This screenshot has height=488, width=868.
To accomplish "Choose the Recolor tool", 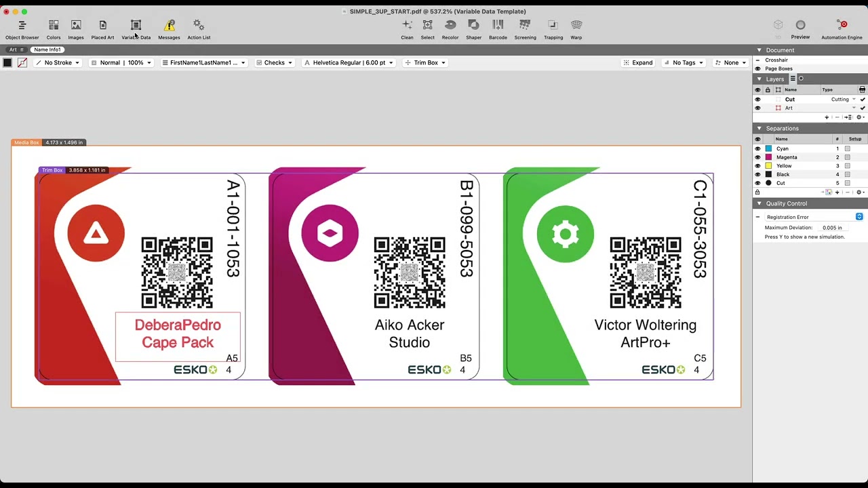I will tap(450, 28).
